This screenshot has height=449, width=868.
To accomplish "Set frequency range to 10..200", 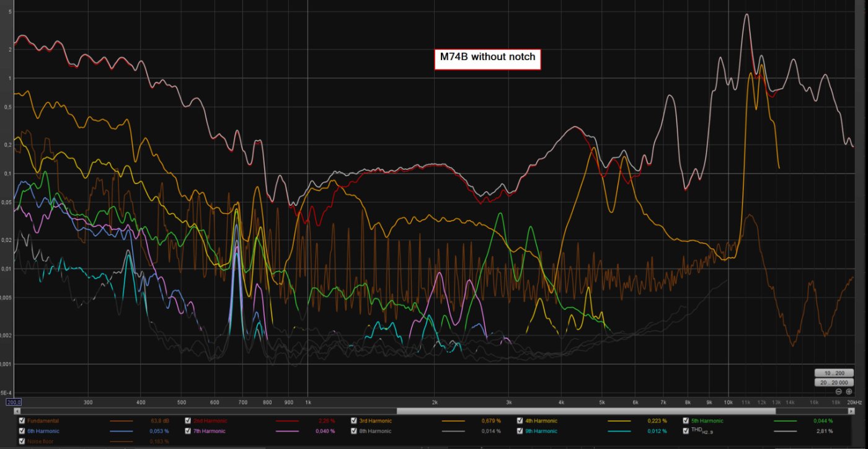I will pyautogui.click(x=834, y=373).
